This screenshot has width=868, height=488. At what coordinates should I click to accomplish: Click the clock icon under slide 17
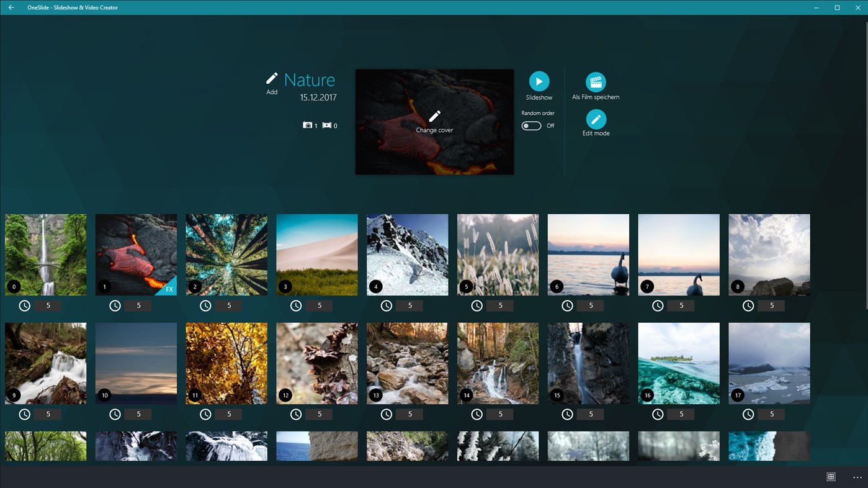[x=748, y=413]
